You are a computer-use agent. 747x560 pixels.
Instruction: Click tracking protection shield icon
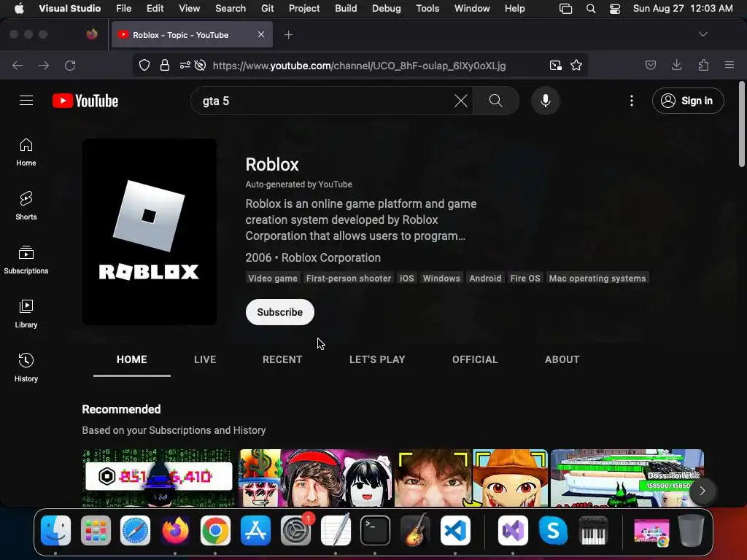(144, 65)
